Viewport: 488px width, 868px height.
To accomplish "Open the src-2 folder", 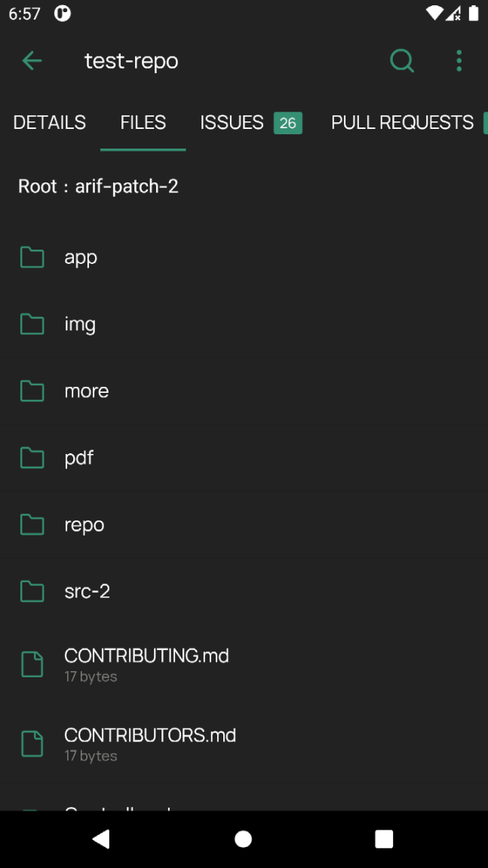I will pyautogui.click(x=87, y=591).
